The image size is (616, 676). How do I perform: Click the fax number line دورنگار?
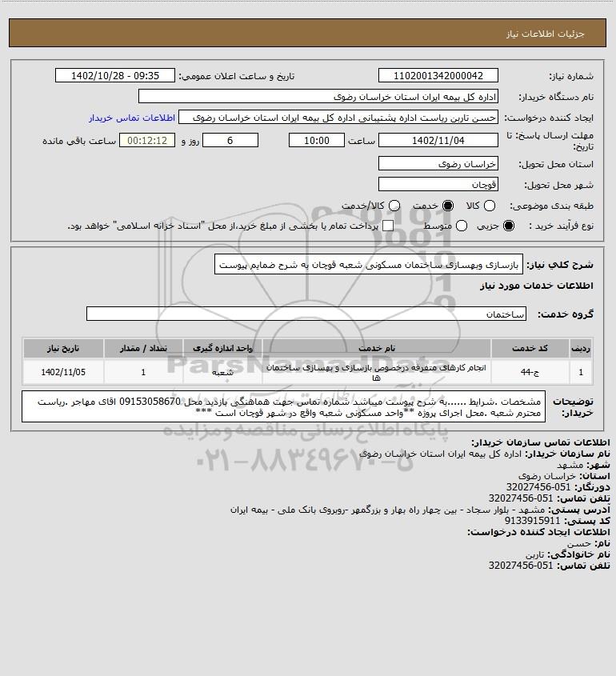pos(558,487)
